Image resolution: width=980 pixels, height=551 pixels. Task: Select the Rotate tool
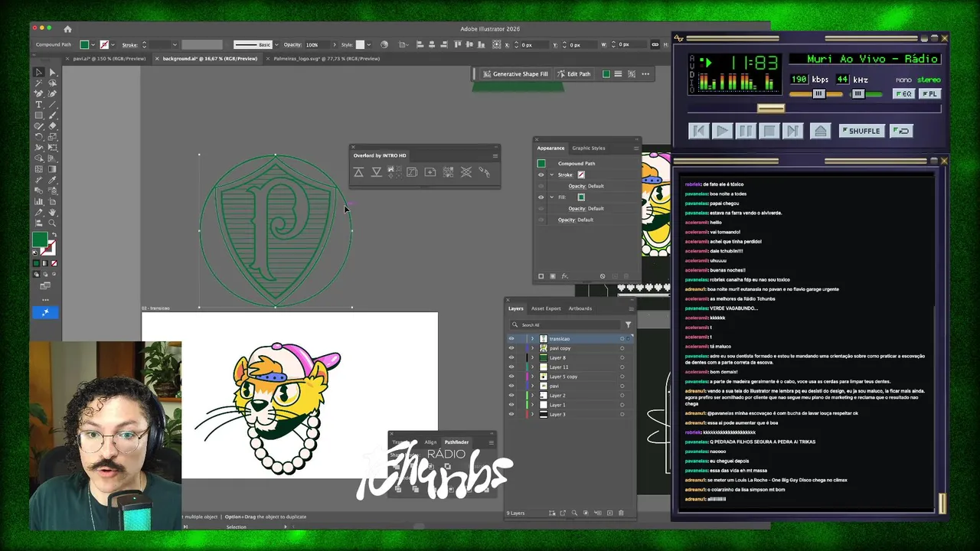coord(39,136)
